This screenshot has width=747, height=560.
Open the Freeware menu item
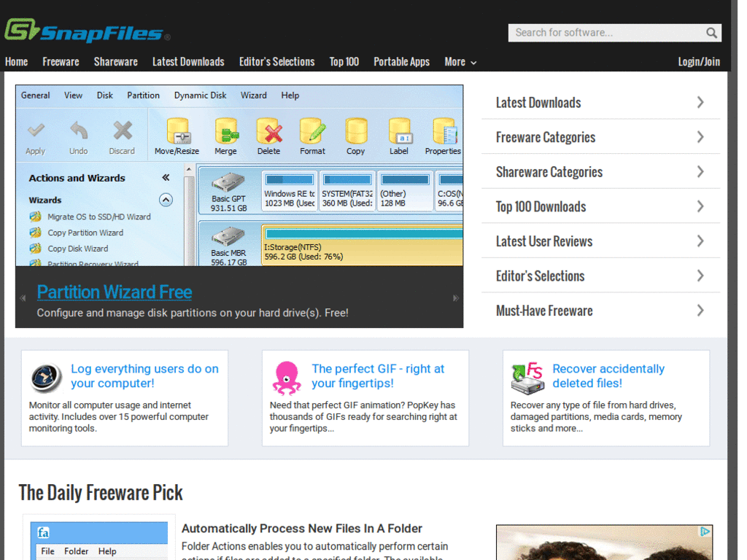[61, 62]
